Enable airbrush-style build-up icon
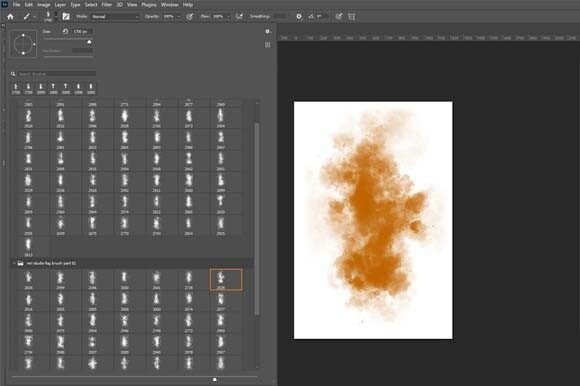Image resolution: width=580 pixels, height=386 pixels. click(239, 17)
